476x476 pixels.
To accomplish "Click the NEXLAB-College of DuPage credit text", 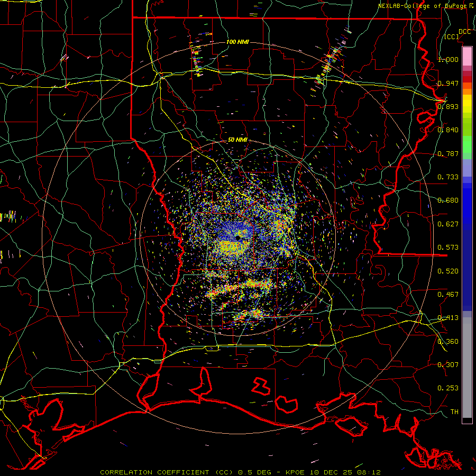I will [x=426, y=6].
